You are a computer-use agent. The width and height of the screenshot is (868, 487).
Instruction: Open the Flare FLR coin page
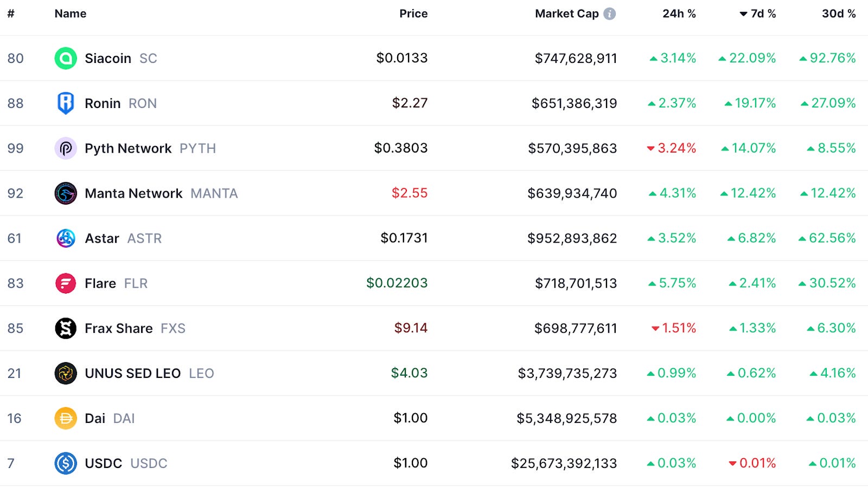(116, 283)
